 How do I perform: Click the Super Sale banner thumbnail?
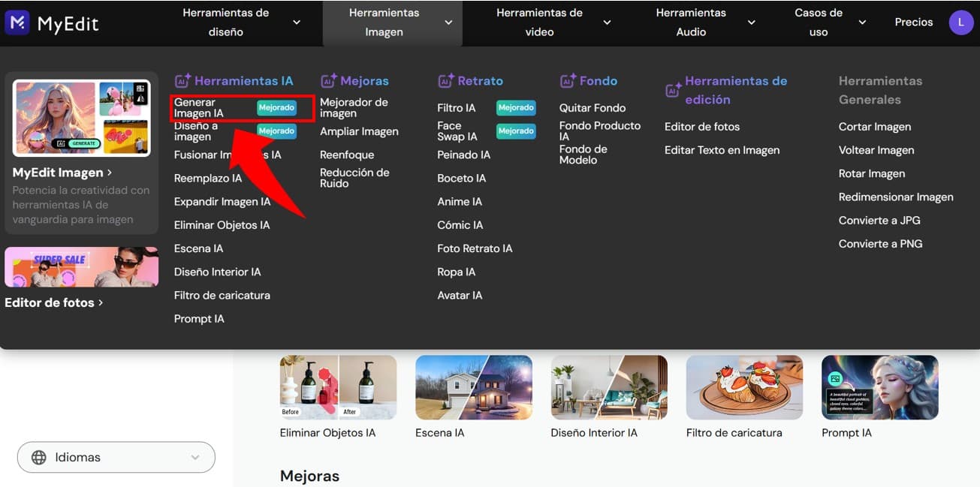click(x=82, y=267)
